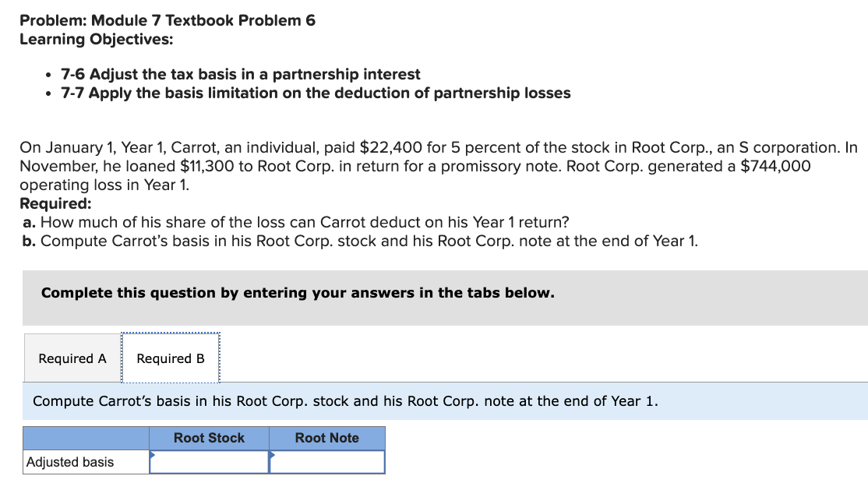Switch to the Required B tab
868x483 pixels.
pos(171,358)
